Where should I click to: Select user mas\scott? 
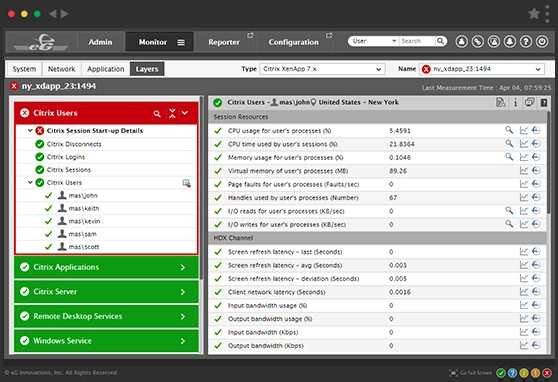tap(84, 247)
